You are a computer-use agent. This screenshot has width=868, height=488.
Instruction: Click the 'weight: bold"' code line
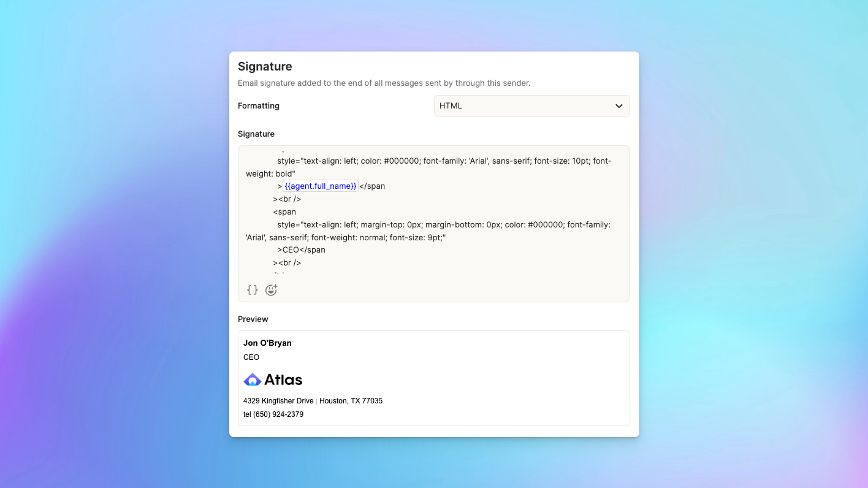(x=270, y=173)
